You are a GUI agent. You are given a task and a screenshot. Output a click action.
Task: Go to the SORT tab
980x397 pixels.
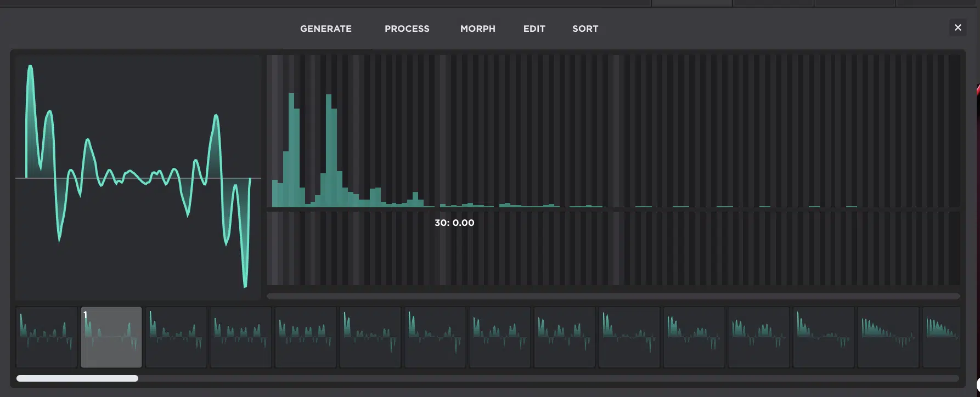click(585, 29)
